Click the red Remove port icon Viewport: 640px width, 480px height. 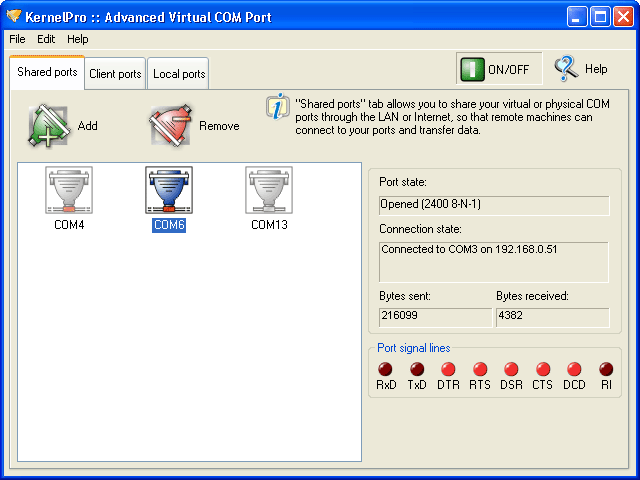[x=170, y=126]
